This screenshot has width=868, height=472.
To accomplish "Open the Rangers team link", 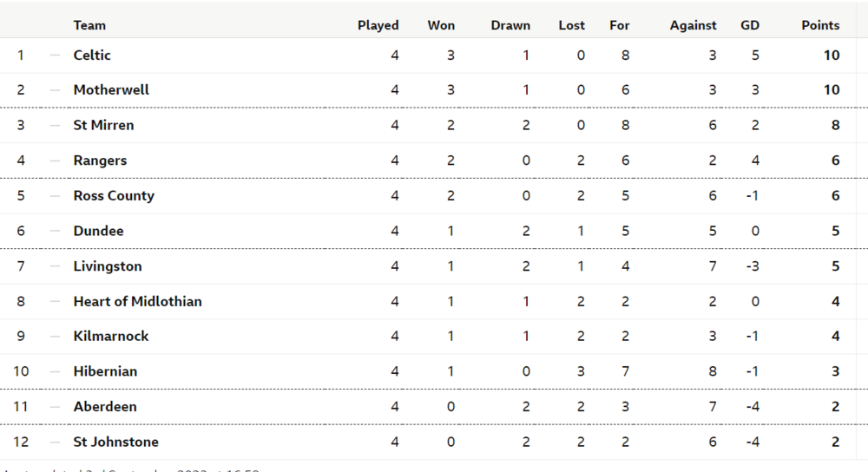I will [100, 161].
